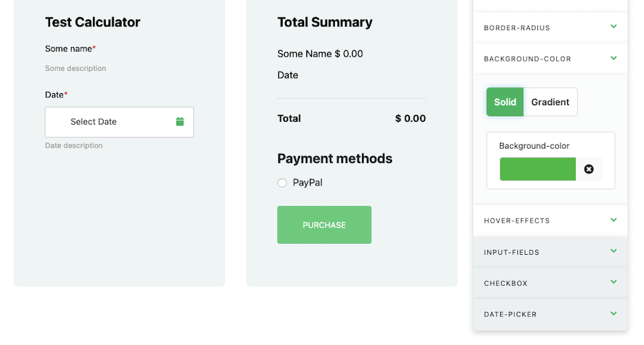Viewport: 644px width, 345px height.
Task: Collapse the Background-Color section header
Action: [550, 59]
